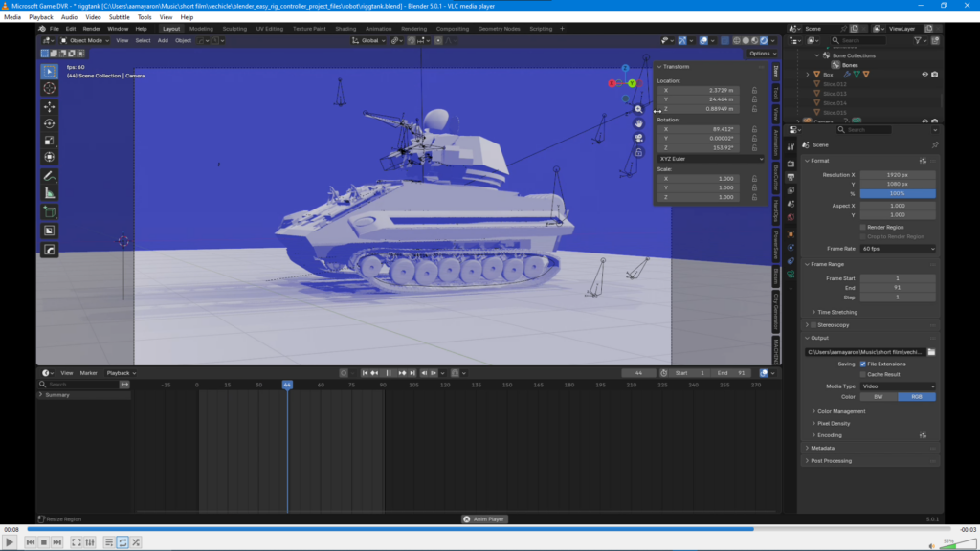Screen dimensions: 980x551
Task: Open the Object Mode dropdown
Action: pyautogui.click(x=85, y=40)
